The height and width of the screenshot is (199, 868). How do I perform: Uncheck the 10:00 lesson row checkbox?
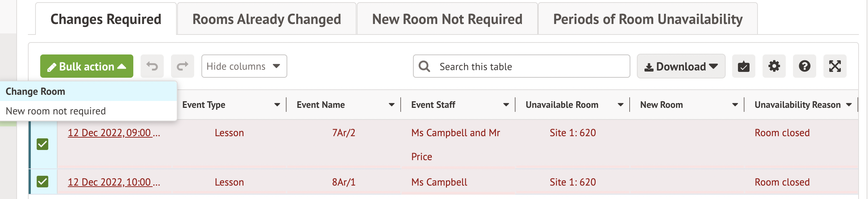tap(43, 181)
